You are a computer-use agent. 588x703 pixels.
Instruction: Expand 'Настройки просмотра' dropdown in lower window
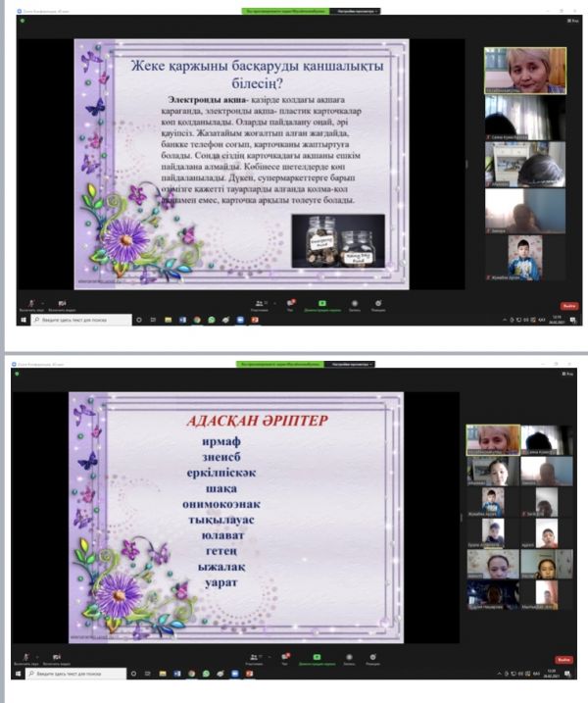[x=351, y=365]
